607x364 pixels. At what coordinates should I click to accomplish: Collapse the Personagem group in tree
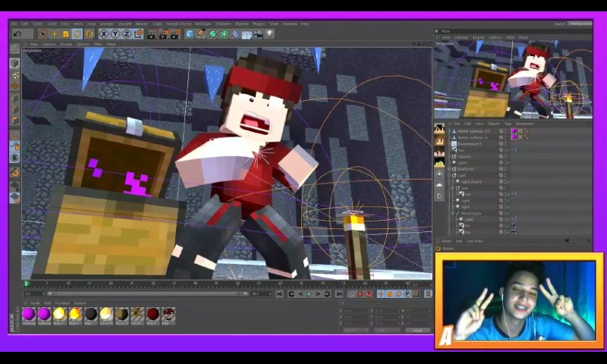[453, 214]
